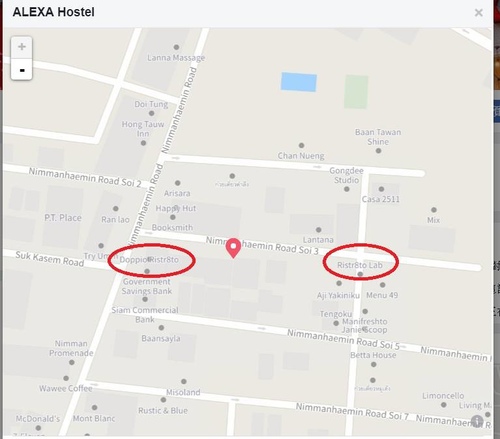Open map info icon at bottom right
500x439 pixels.
(477, 421)
